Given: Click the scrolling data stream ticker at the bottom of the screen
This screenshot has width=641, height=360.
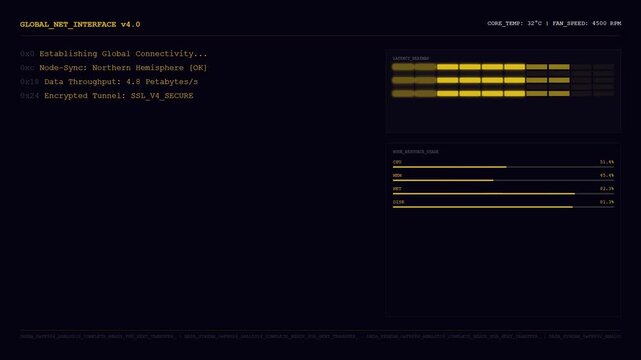Looking at the screenshot, I should 320,336.
